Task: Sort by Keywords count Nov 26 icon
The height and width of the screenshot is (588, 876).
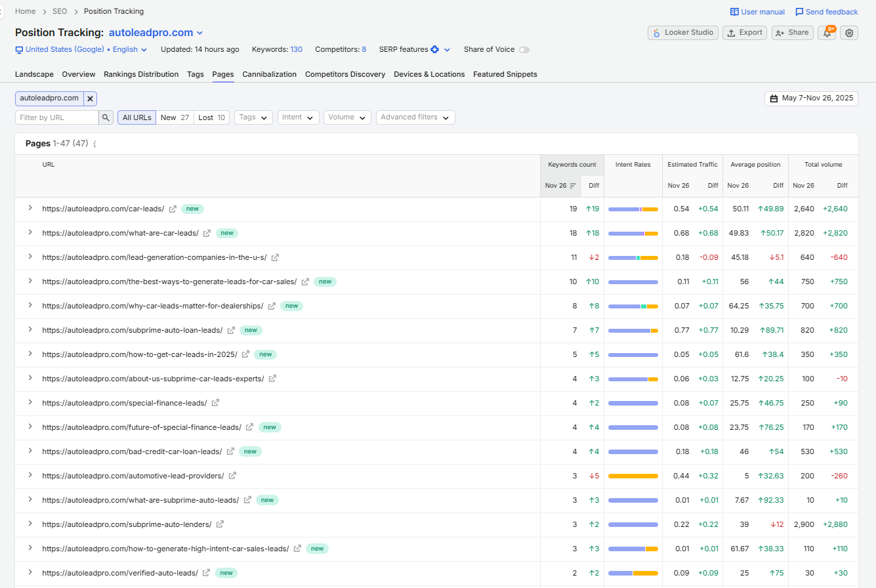Action: pyautogui.click(x=573, y=186)
